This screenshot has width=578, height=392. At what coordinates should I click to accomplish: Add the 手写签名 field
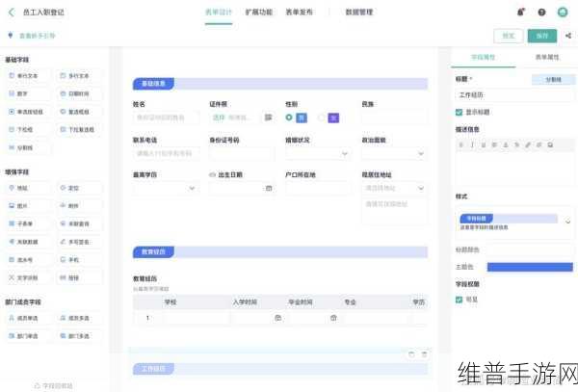click(79, 242)
